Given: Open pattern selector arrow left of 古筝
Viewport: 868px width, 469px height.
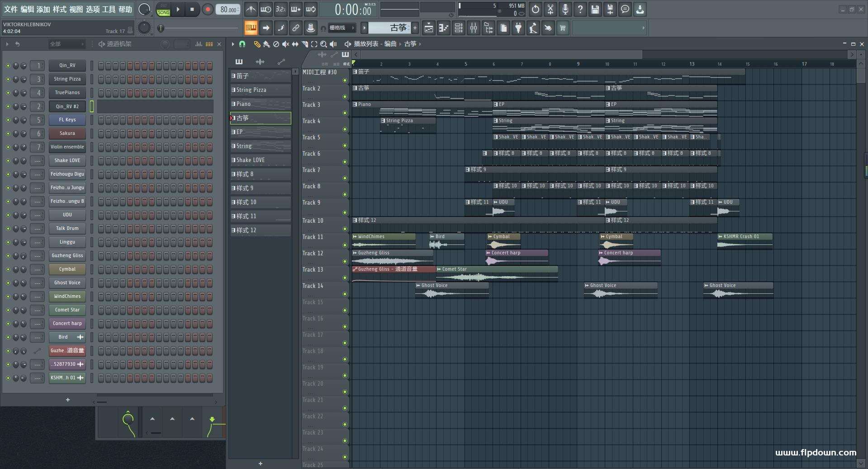Looking at the screenshot, I should coord(365,28).
